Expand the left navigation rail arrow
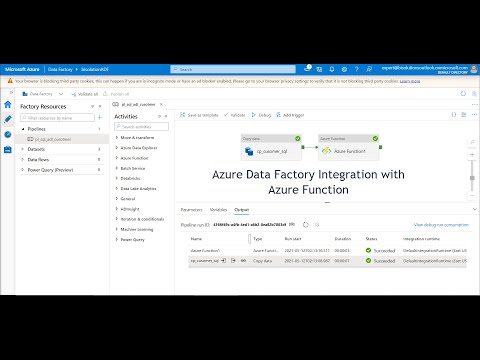 pyautogui.click(x=11, y=92)
